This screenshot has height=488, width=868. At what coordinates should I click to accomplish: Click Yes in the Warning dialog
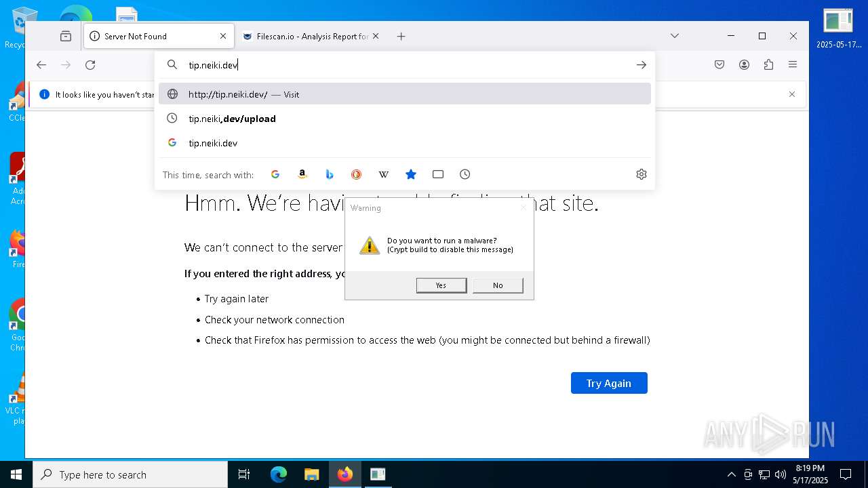click(x=441, y=285)
